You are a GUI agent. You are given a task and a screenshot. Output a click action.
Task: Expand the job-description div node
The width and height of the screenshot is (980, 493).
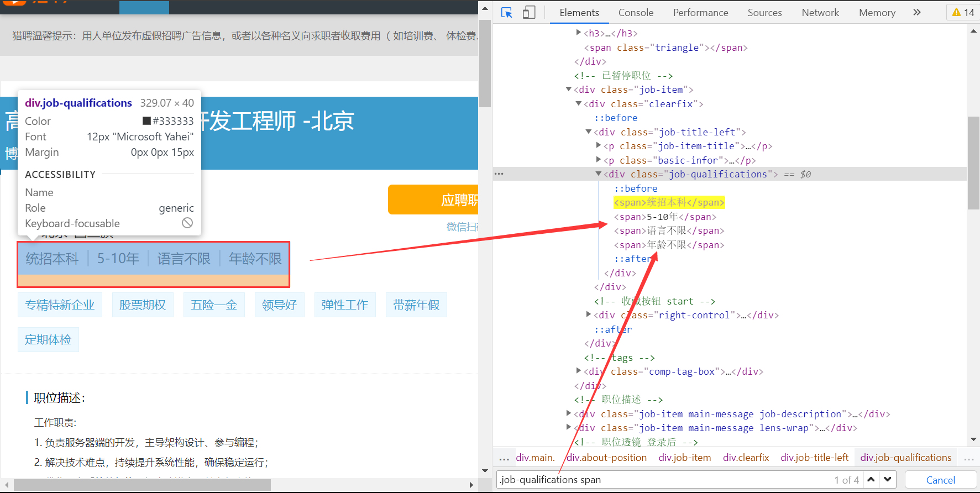point(569,414)
